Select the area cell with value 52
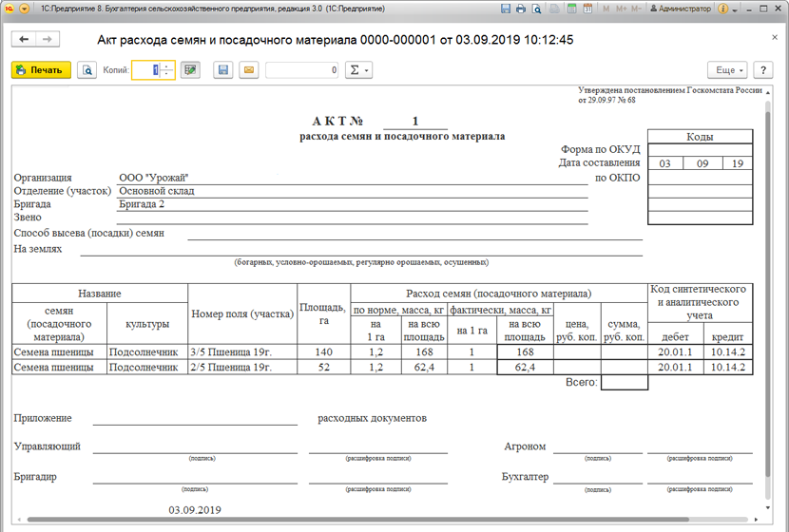 click(324, 367)
